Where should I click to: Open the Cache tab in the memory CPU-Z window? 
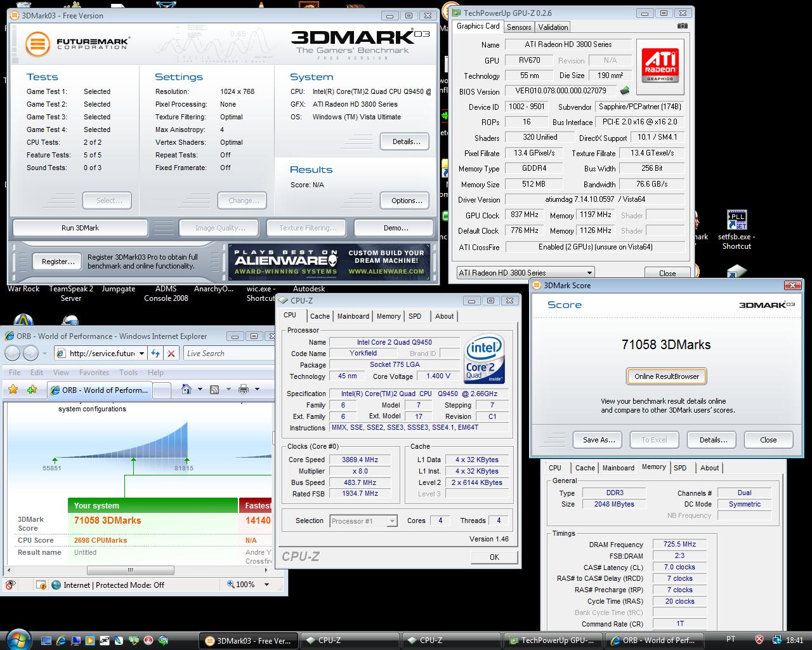point(585,468)
